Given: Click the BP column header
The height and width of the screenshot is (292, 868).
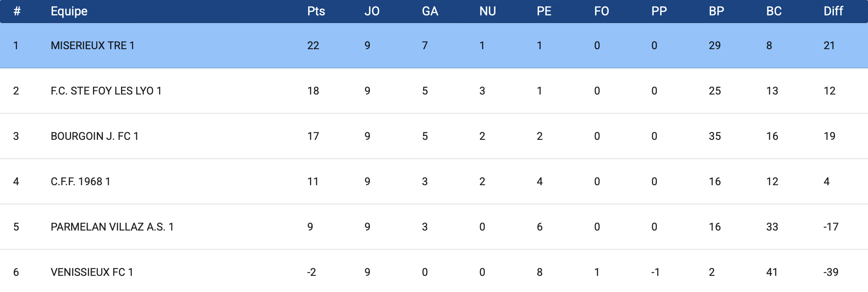Looking at the screenshot, I should click(x=716, y=11).
